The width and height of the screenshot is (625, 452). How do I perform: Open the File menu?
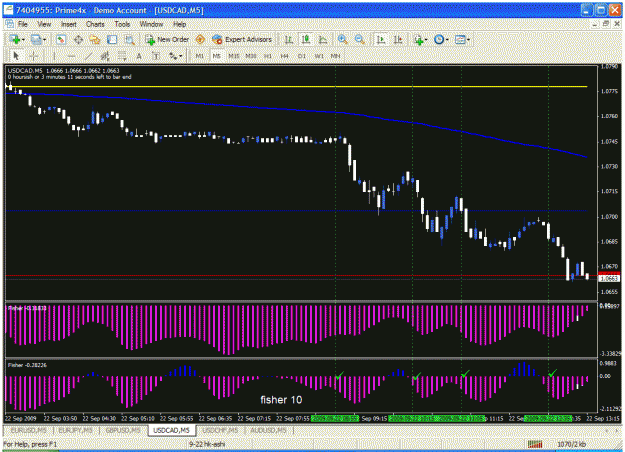pyautogui.click(x=23, y=24)
